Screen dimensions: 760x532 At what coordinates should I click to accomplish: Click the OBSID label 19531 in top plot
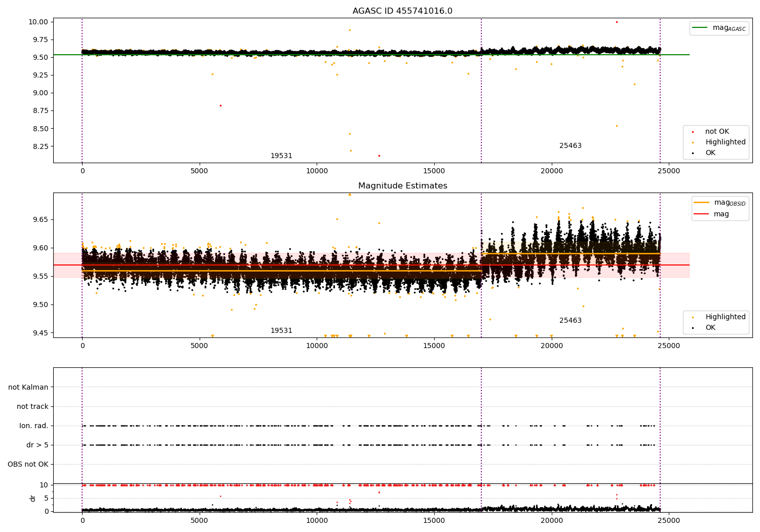click(281, 156)
